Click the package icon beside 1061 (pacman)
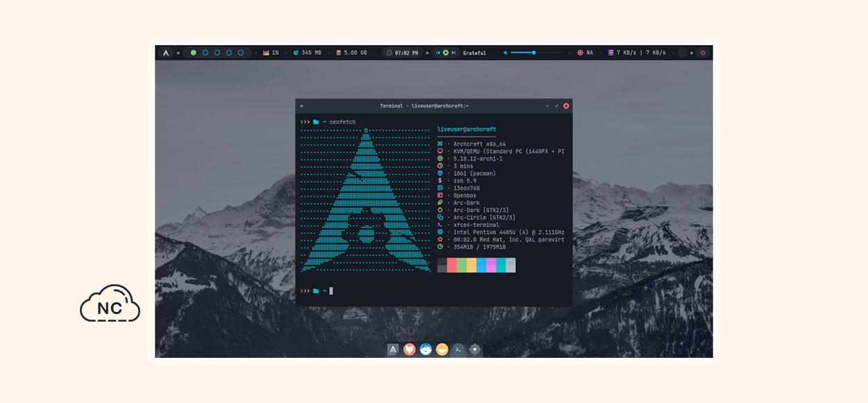868x403 pixels. 440,173
